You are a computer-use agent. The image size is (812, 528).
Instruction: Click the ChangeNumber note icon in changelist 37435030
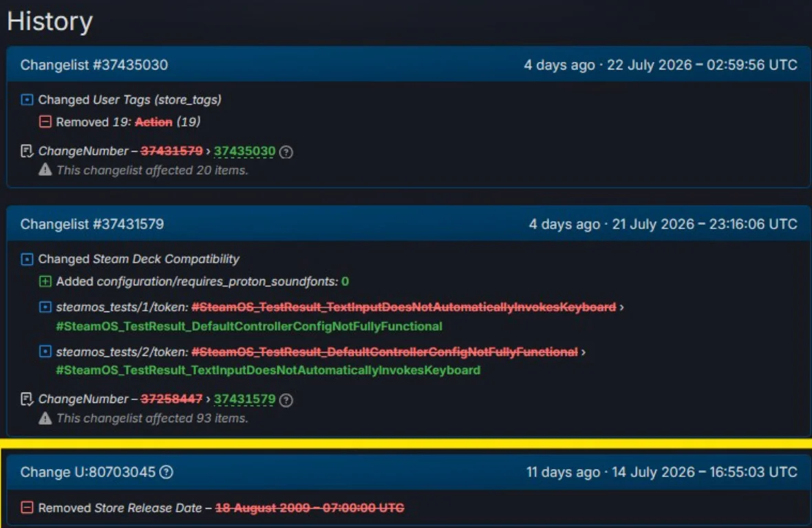[x=27, y=151]
